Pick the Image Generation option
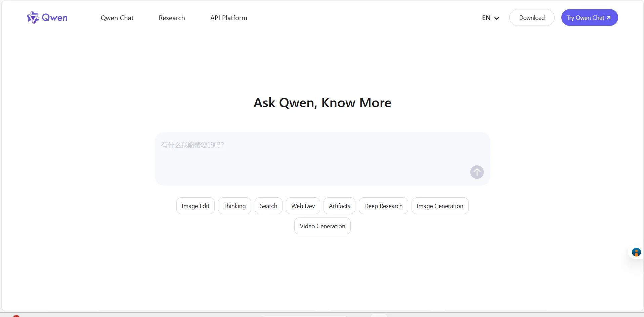This screenshot has height=317, width=644. coord(439,206)
